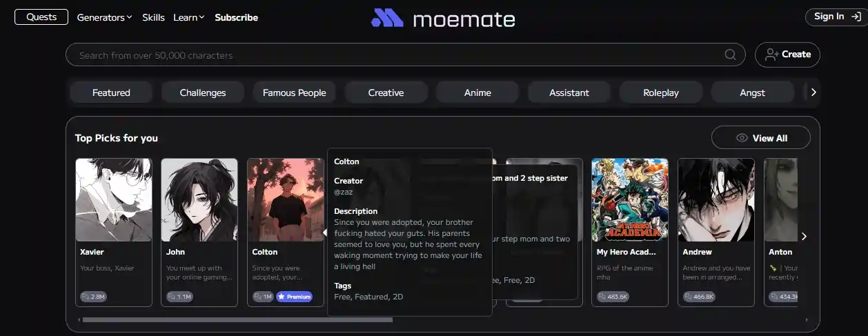Open the Subscribe menu item
The image size is (868, 336).
tap(236, 17)
